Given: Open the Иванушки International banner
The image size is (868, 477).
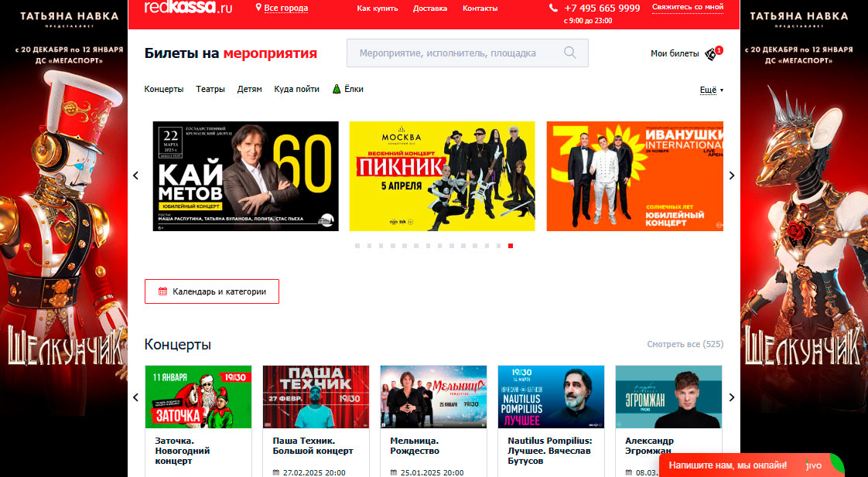Looking at the screenshot, I should [635, 176].
